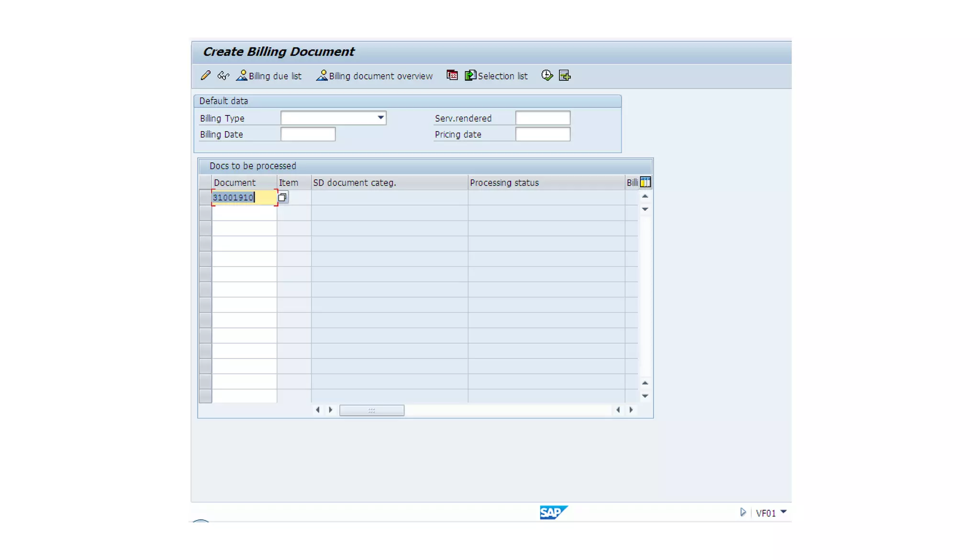Click the clock with checkmark icon
This screenshot has height=560, width=980.
coord(547,75)
